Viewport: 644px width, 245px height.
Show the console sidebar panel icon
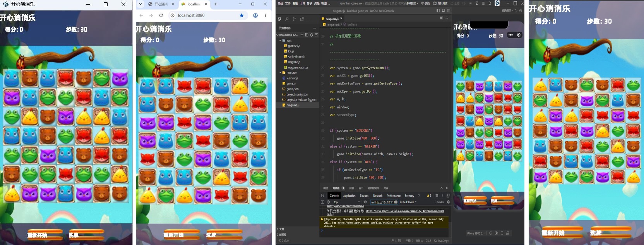pos(323,202)
